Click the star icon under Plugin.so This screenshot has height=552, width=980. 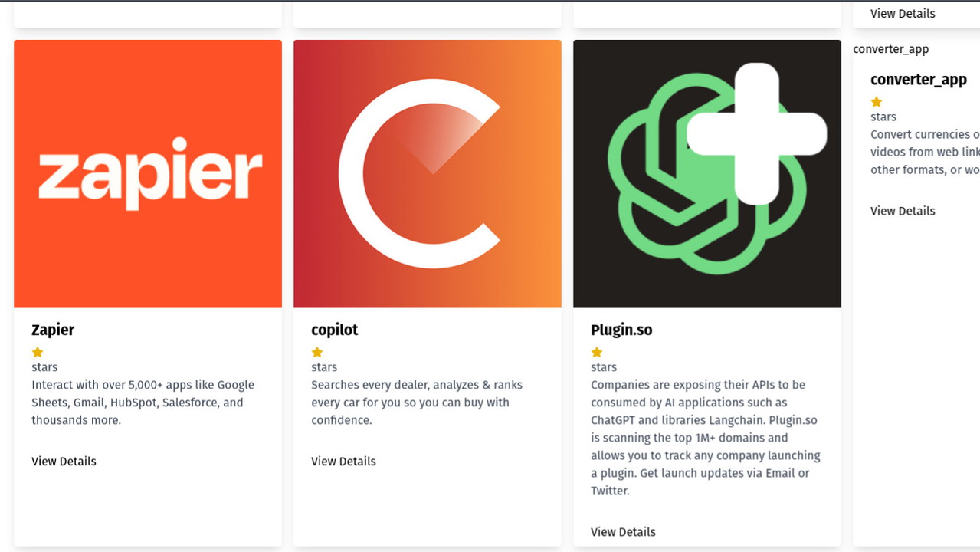click(x=597, y=353)
